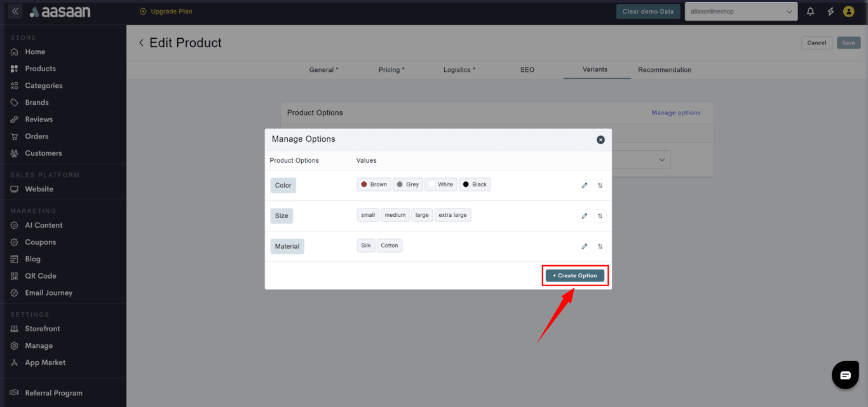Open the user profile avatar
Screen dimensions: 868x407
point(848,11)
